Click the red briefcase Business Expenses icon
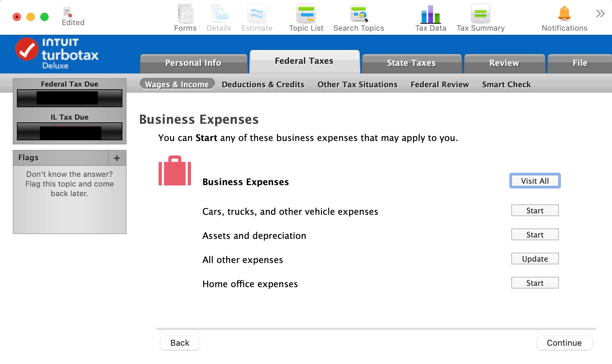Image resolution: width=612 pixels, height=364 pixels. pos(175,171)
